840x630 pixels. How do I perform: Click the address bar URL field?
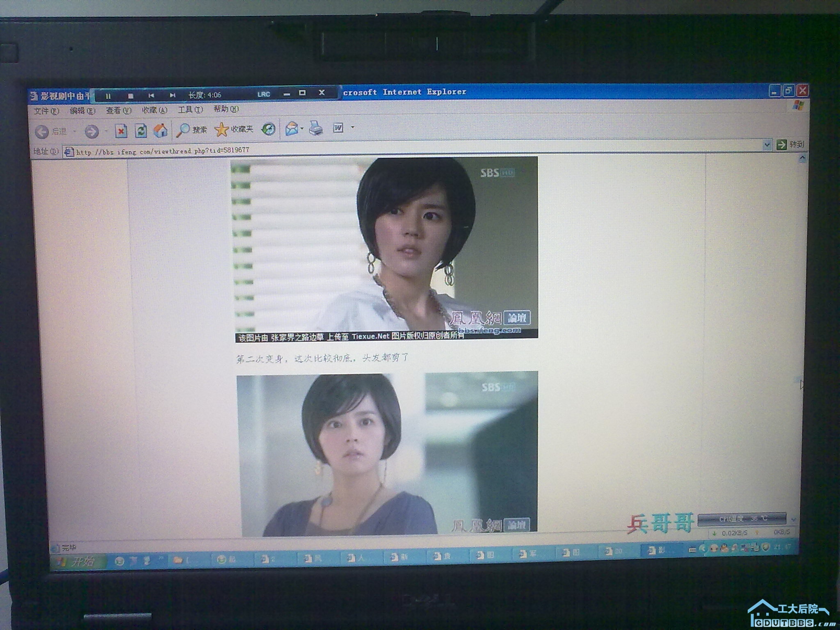pos(412,148)
